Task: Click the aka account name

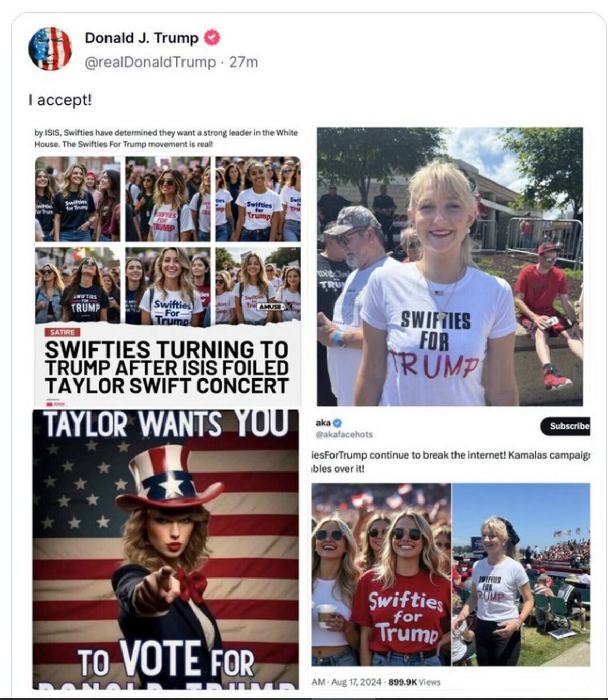Action: coord(323,423)
